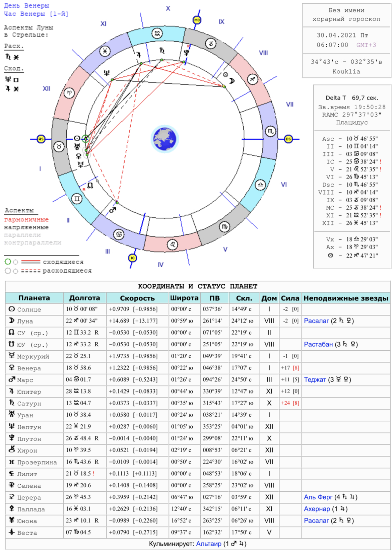Select the Libra sign on the zodiac ring
The width and height of the screenshot is (392, 557).
(x=260, y=185)
